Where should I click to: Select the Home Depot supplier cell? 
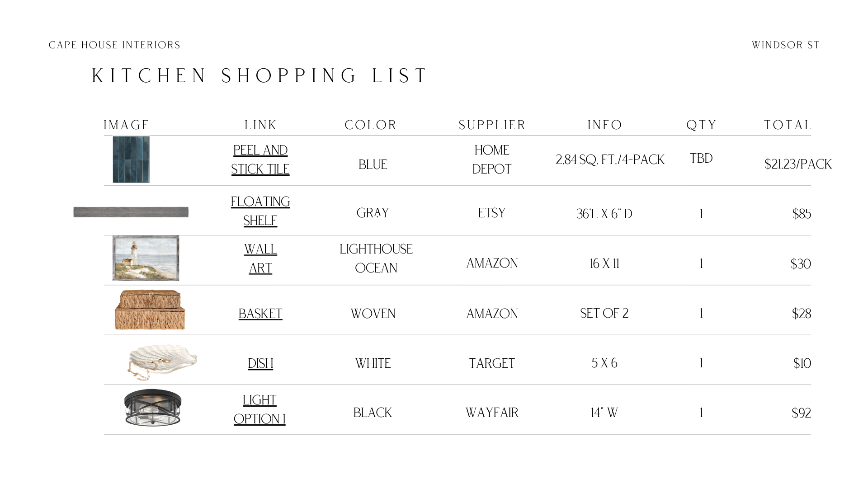(x=492, y=160)
